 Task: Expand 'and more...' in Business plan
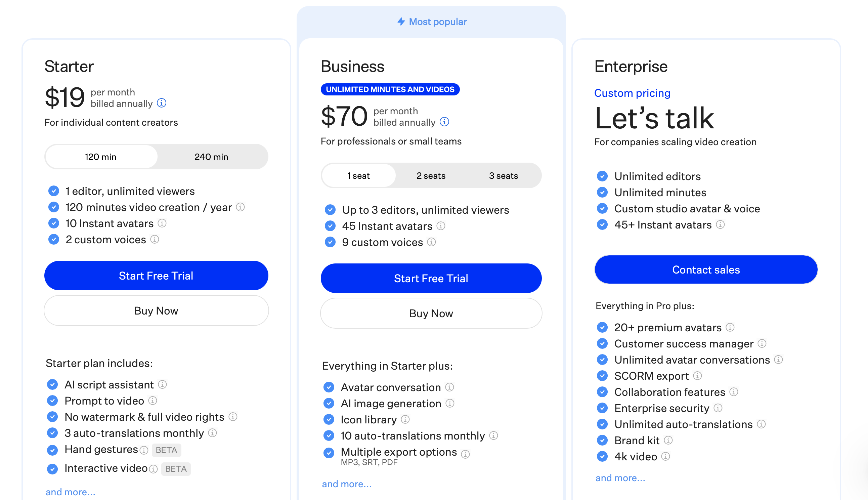(x=347, y=484)
